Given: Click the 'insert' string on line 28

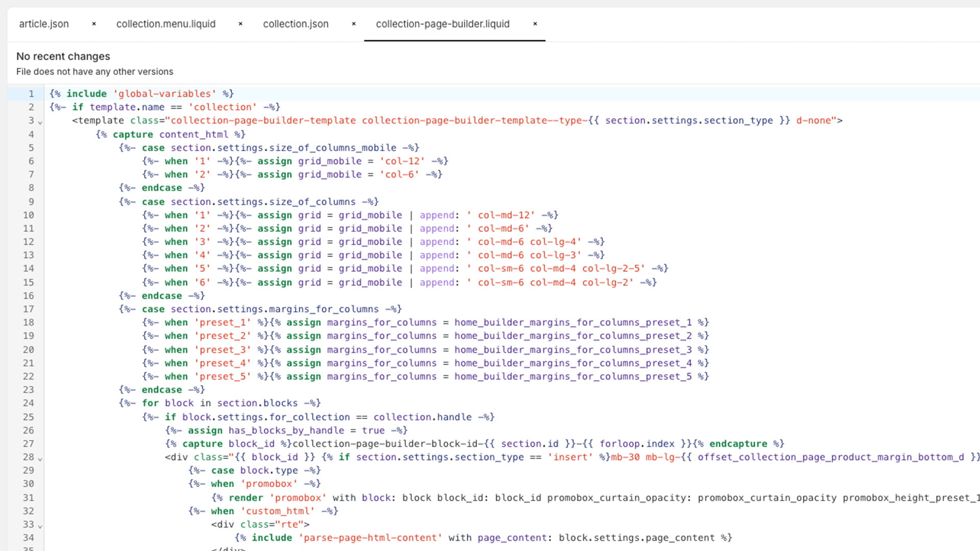Looking at the screenshot, I should click(x=570, y=457).
